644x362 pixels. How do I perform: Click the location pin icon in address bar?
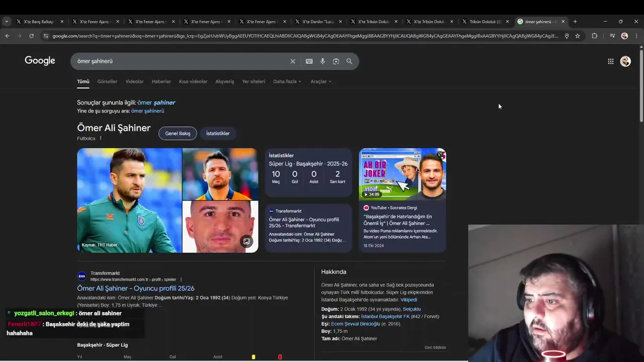click(x=567, y=36)
